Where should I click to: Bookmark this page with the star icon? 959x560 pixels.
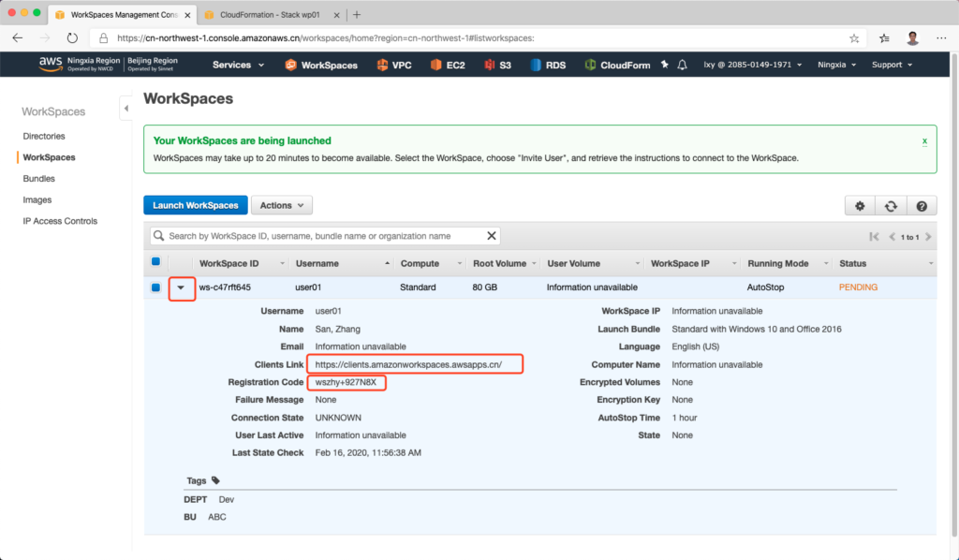tap(854, 38)
